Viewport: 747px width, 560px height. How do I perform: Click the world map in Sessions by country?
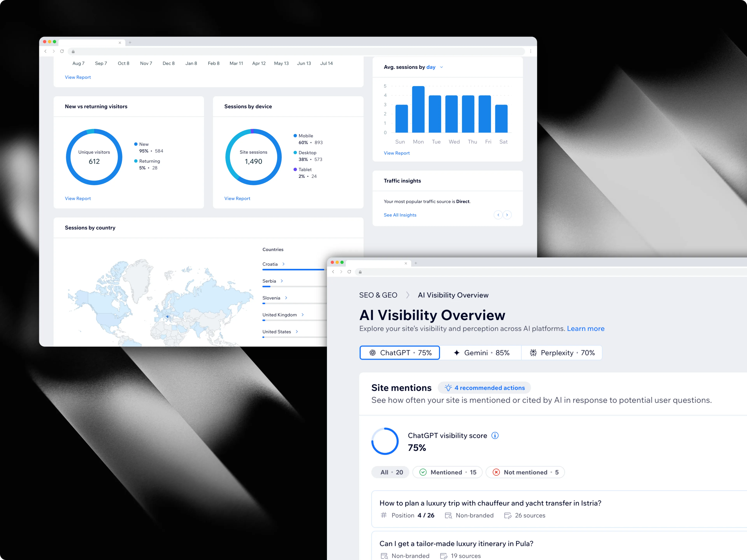tap(160, 302)
